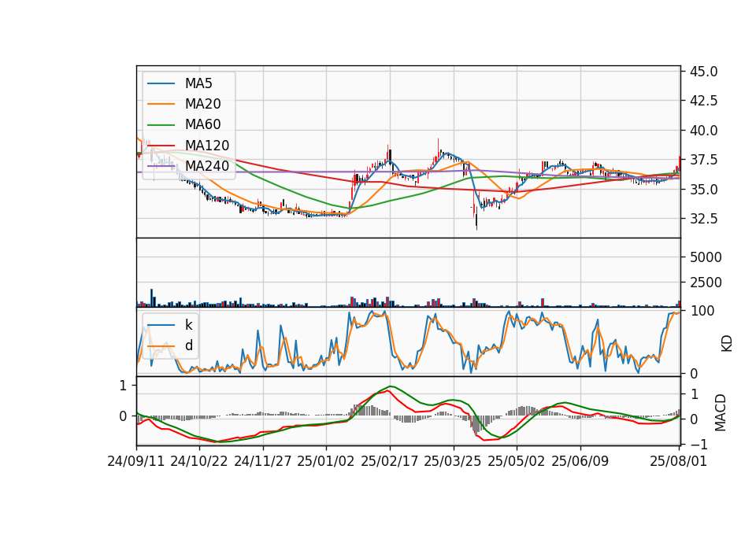Click the 2500 volume axis label
This screenshot has height=543, width=756.
tap(706, 283)
